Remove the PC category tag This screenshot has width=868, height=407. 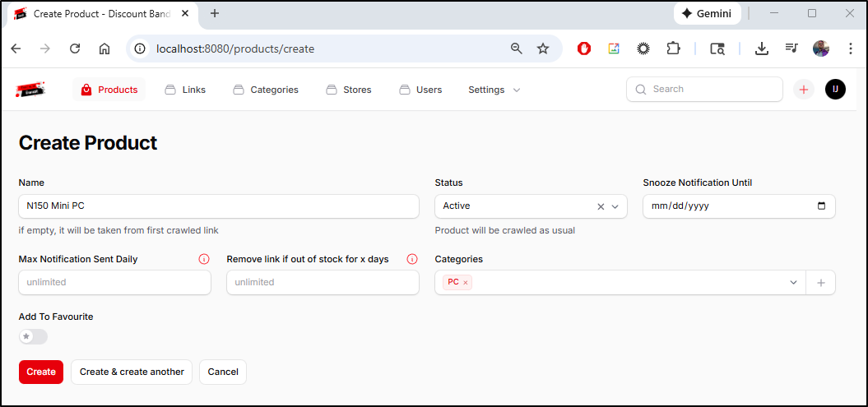coord(466,283)
